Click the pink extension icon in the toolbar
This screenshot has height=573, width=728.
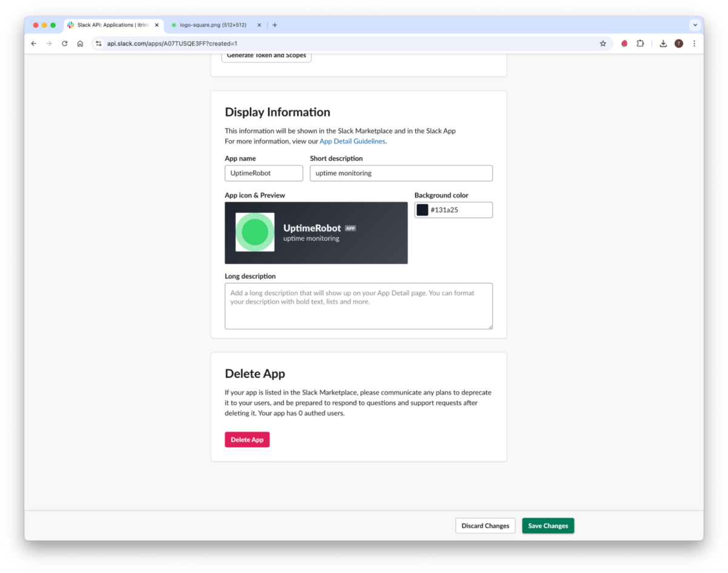pos(624,43)
